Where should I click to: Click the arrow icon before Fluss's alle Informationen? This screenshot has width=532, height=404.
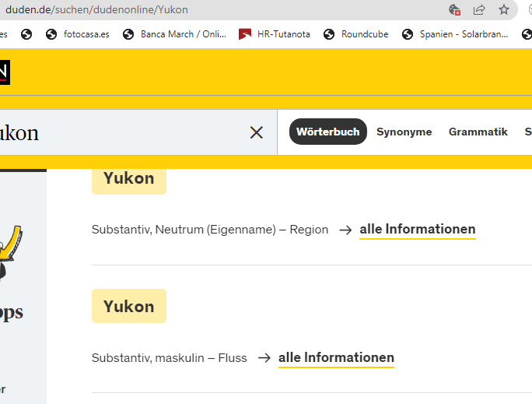pyautogui.click(x=264, y=358)
